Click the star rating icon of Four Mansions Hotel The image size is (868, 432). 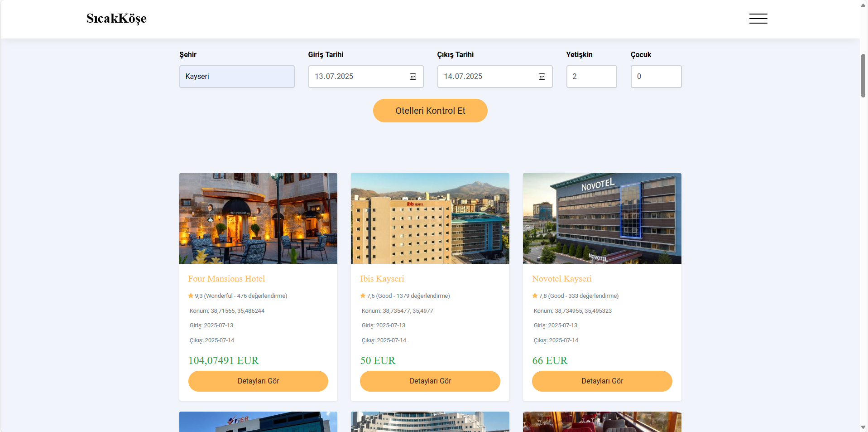point(191,296)
